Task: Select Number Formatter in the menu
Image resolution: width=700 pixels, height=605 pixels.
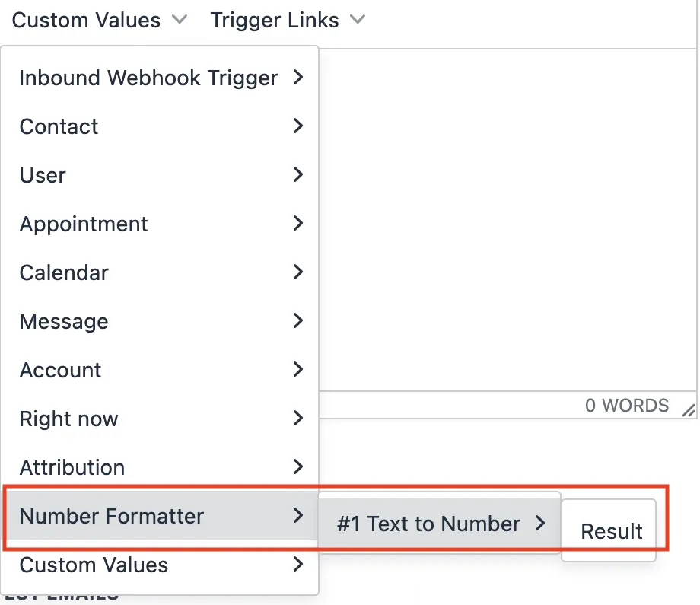Action: [112, 516]
